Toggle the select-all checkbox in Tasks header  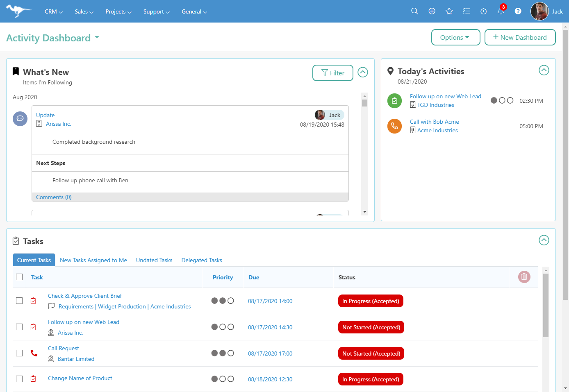click(x=19, y=277)
